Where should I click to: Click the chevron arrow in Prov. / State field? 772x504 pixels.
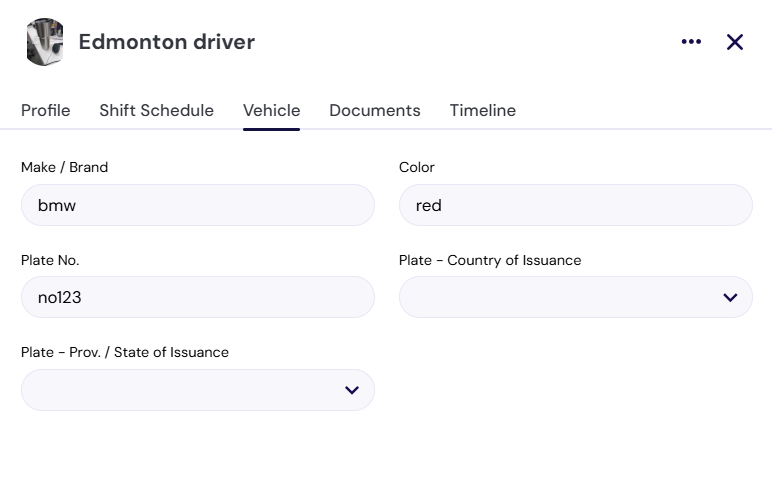[352, 390]
